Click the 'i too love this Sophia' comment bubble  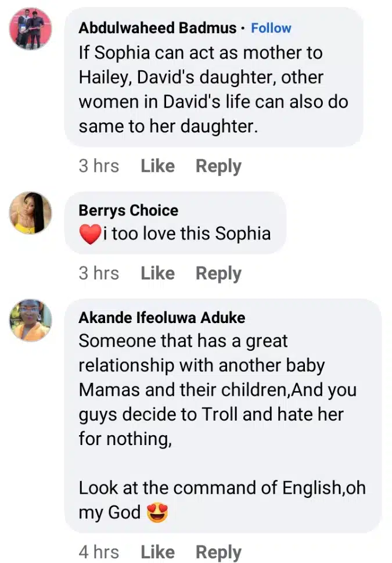[x=186, y=234]
